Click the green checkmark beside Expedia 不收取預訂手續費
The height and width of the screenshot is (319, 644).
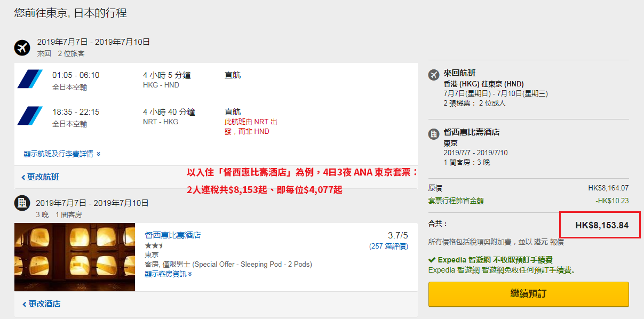coord(432,260)
